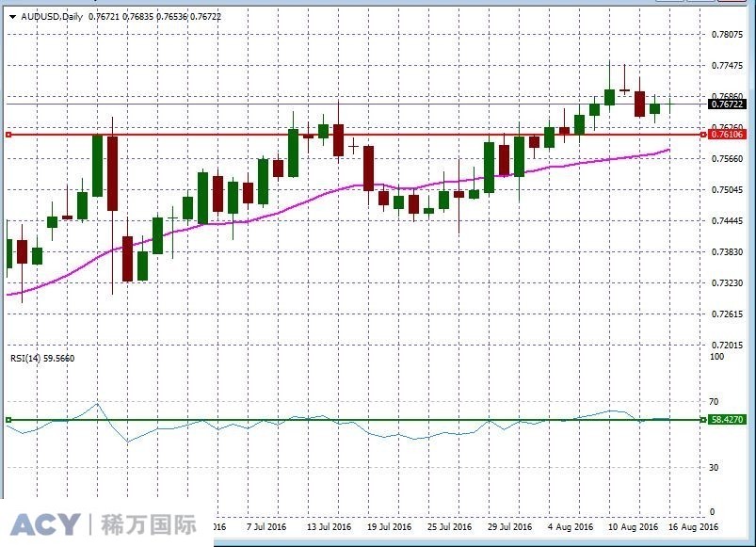Click the RSI(14) 59.5660 indicator label

pyautogui.click(x=42, y=358)
